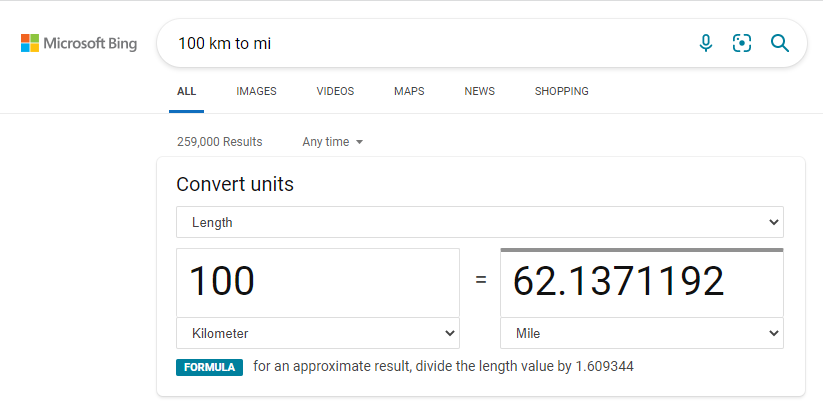Select the SHOPPING tab

(561, 91)
